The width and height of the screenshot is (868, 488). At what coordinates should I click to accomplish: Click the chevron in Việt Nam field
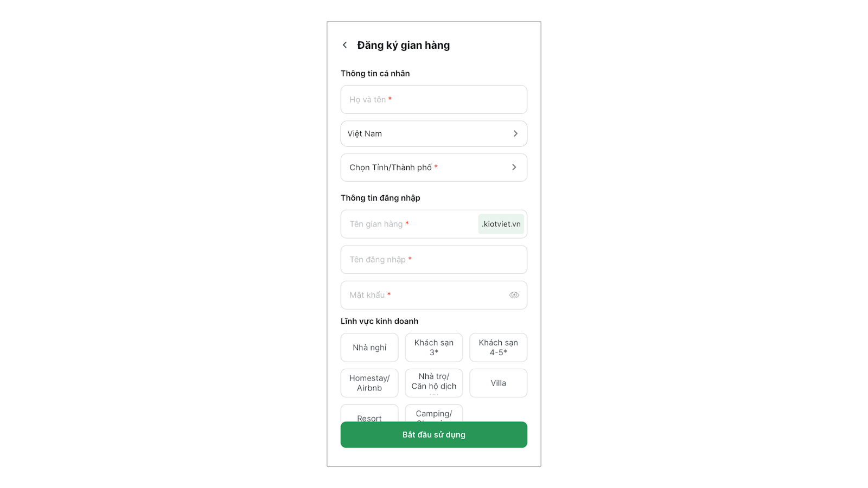click(x=515, y=133)
